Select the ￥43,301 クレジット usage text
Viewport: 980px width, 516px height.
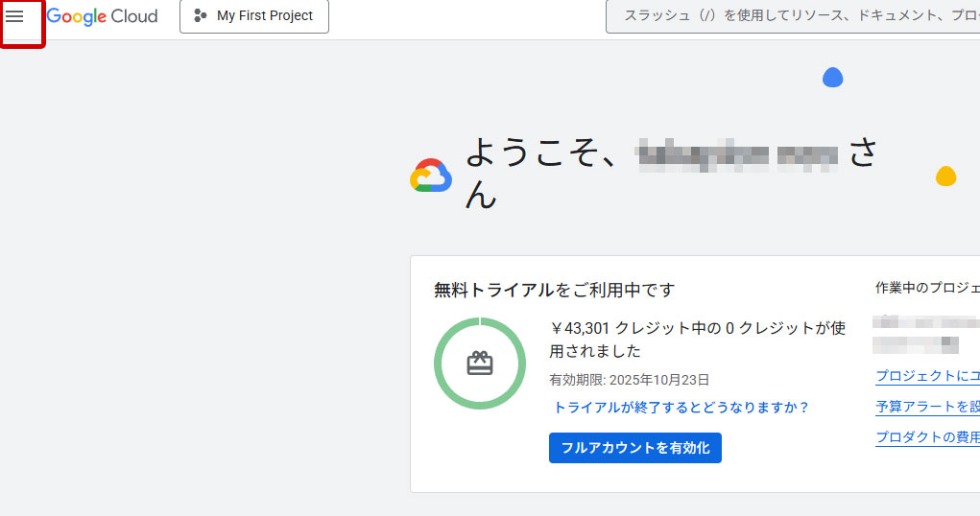[698, 340]
